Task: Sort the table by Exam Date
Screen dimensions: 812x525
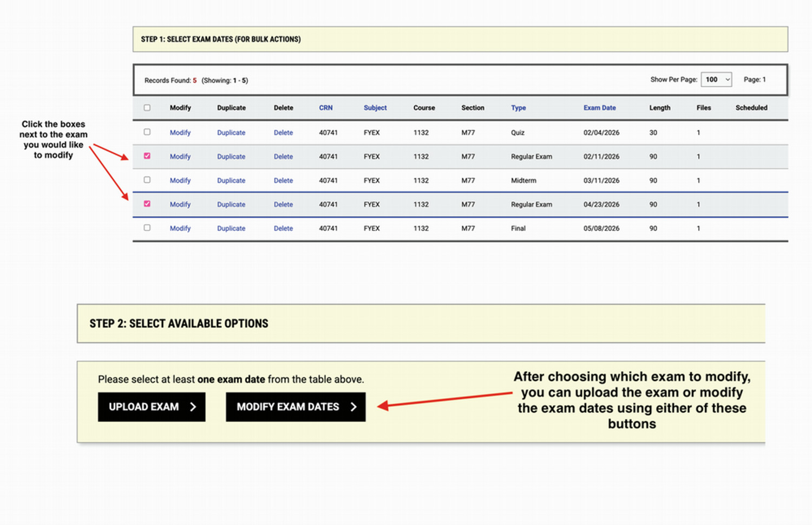Action: (599, 107)
